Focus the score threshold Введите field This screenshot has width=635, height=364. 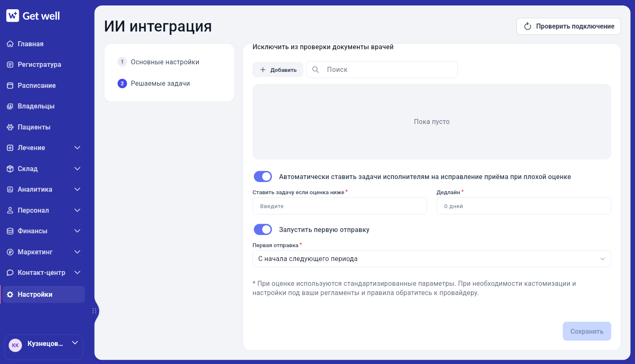(340, 206)
